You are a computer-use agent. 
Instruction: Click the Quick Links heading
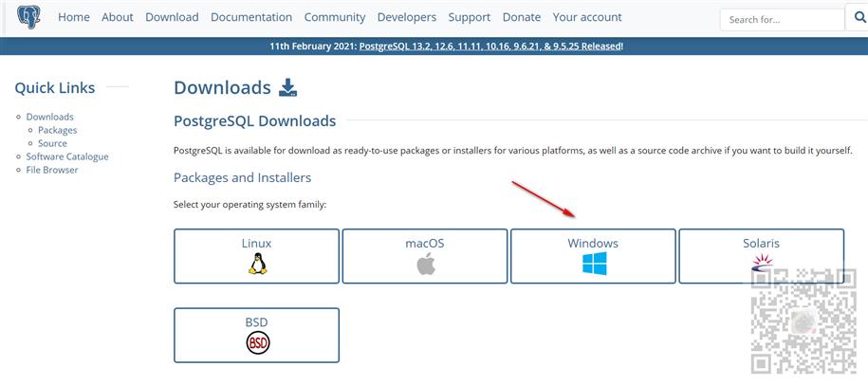(x=55, y=87)
